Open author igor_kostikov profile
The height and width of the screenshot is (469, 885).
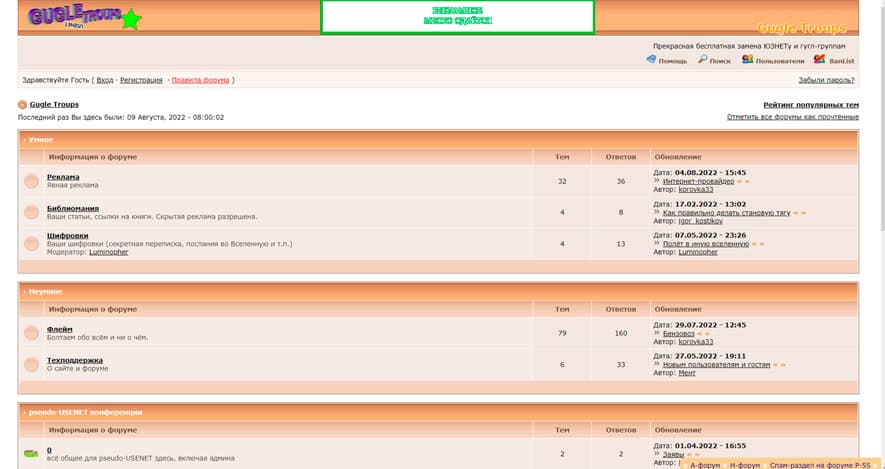(700, 221)
